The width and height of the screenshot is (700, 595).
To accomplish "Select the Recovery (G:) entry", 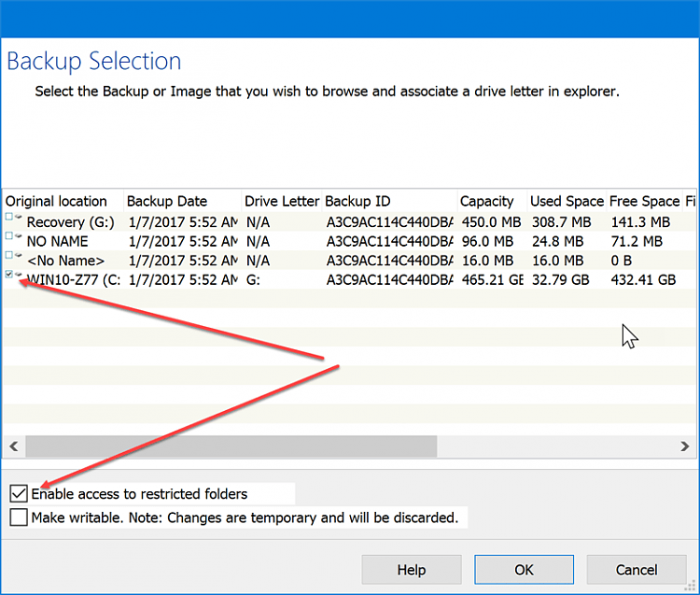I will pos(71,222).
